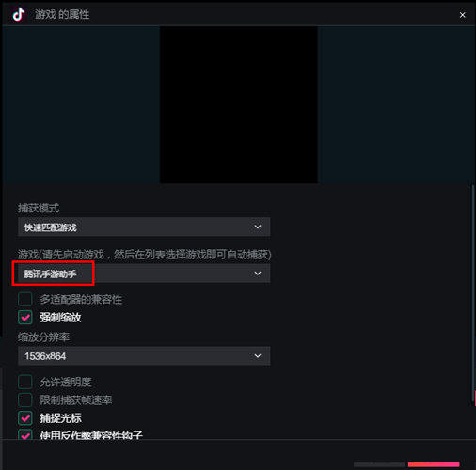Click chevron arrow beside 腾讯手游助手
The image size is (476, 470).
[258, 274]
